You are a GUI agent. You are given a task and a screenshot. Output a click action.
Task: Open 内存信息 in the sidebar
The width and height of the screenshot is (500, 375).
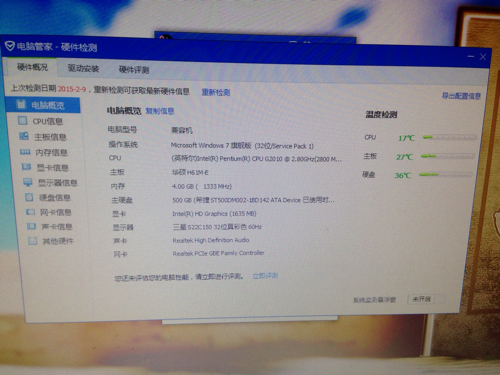point(52,153)
